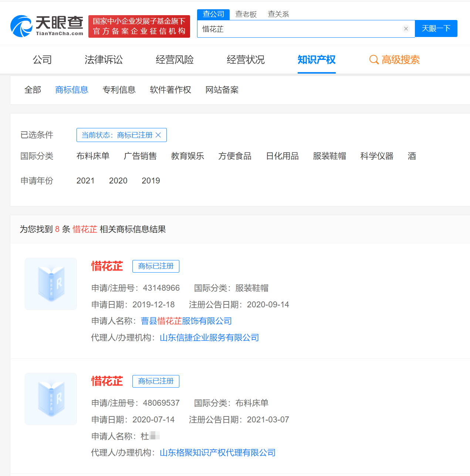
Task: Select the 软件著作权 sub-tab
Action: (170, 90)
